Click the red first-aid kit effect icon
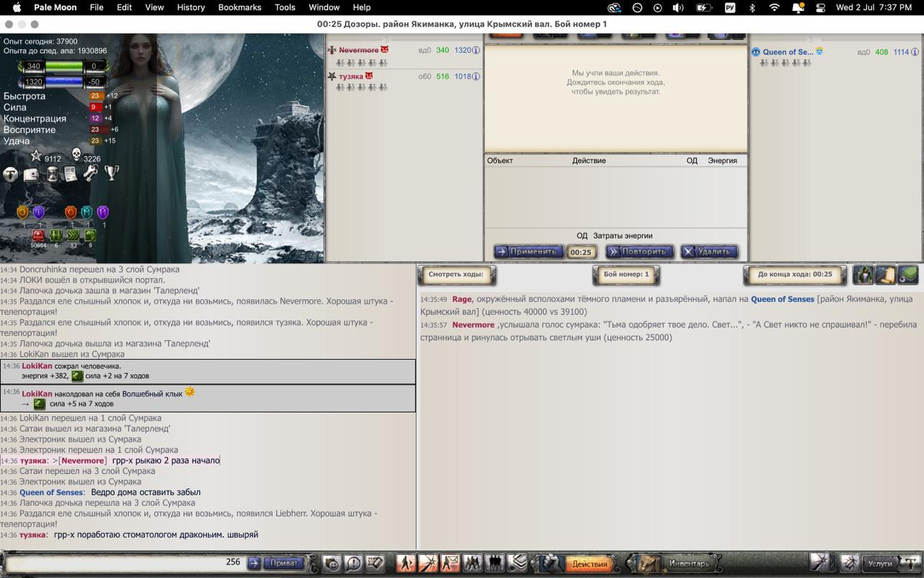The width and height of the screenshot is (924, 578). coord(38,236)
